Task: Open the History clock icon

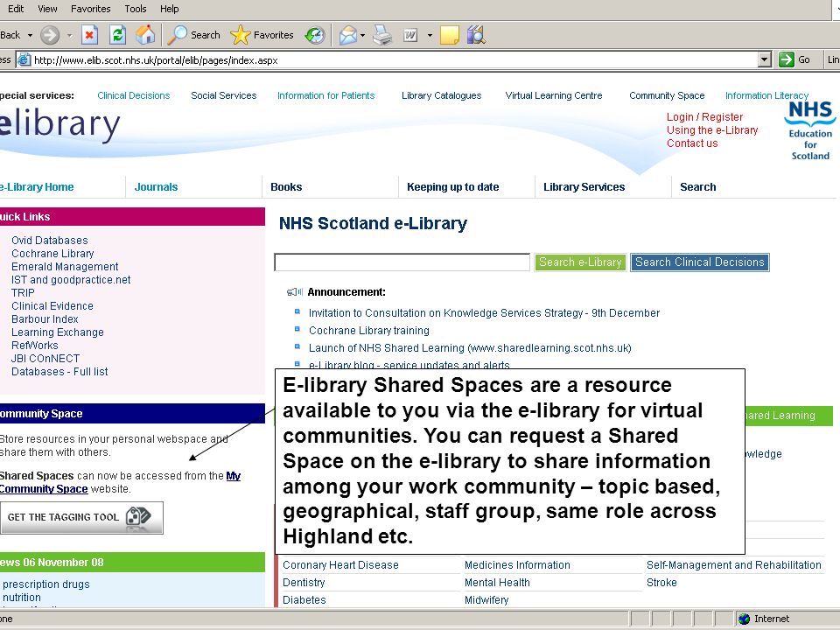Action: point(314,35)
